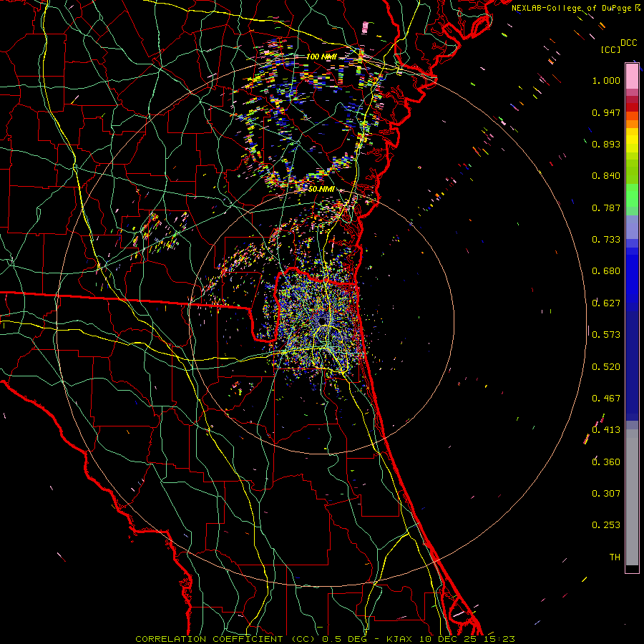Click the 0.360 legend value
This screenshot has width=644, height=644.
point(606,462)
